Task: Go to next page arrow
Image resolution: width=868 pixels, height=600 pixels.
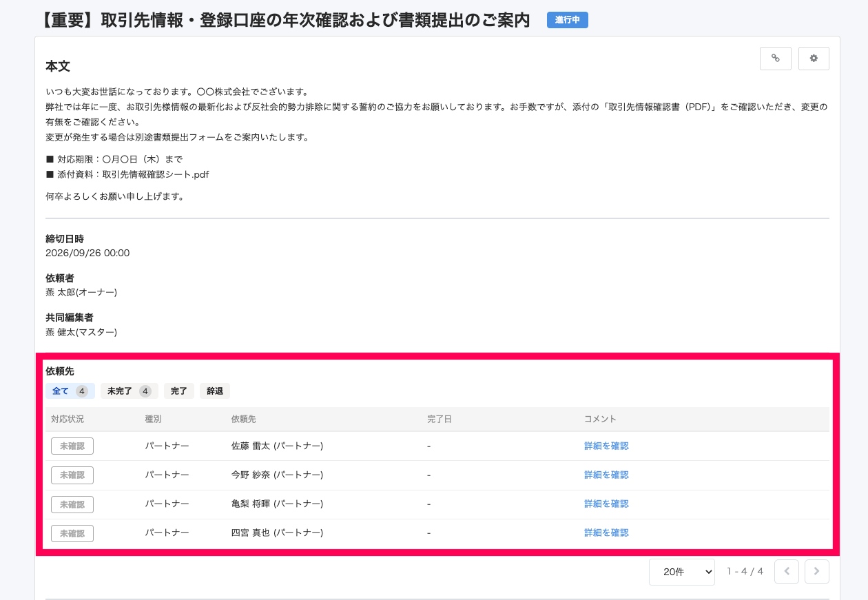Action: 817,572
